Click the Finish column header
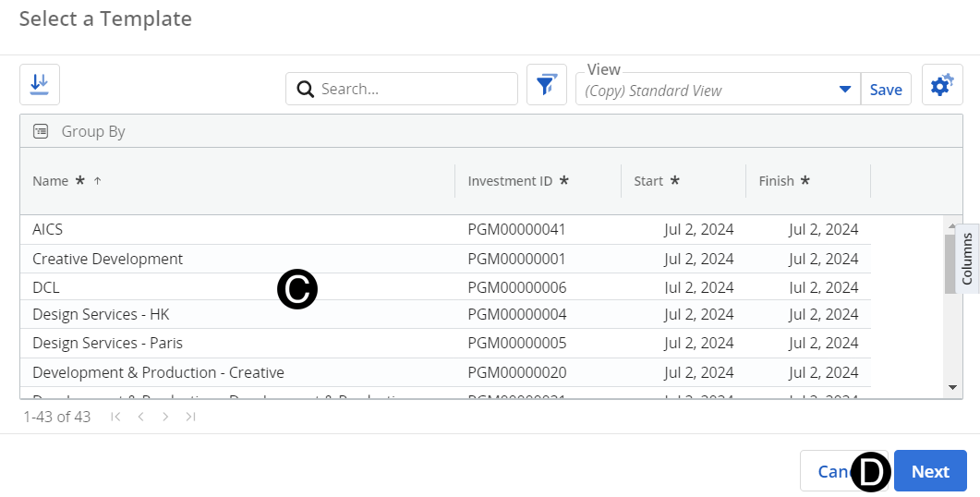Screen dimensions: 980x497 (x=776, y=181)
